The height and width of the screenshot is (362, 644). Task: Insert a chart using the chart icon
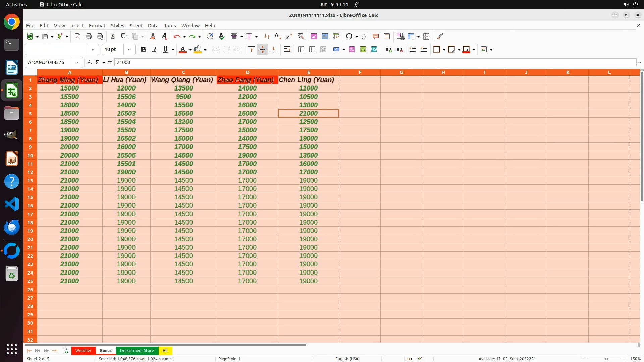325,36
